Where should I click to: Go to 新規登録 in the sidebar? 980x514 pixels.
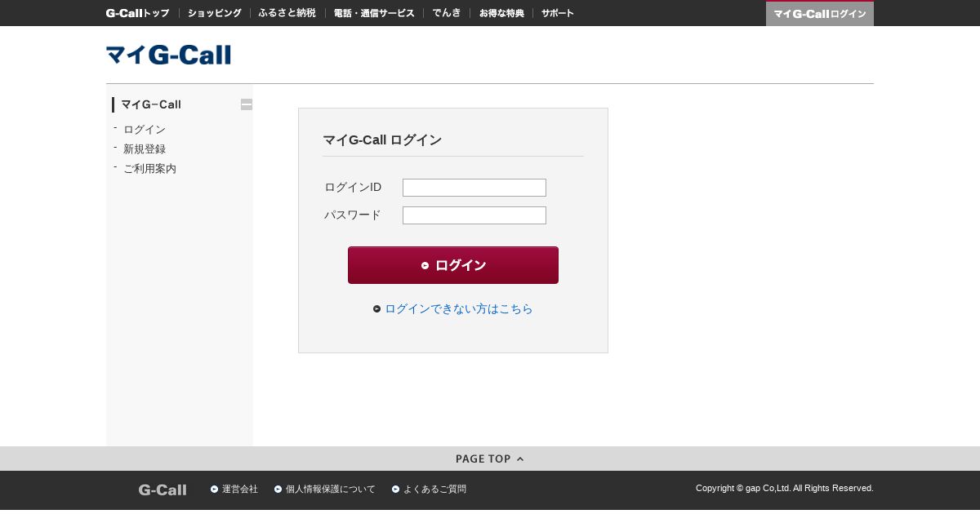(x=145, y=149)
